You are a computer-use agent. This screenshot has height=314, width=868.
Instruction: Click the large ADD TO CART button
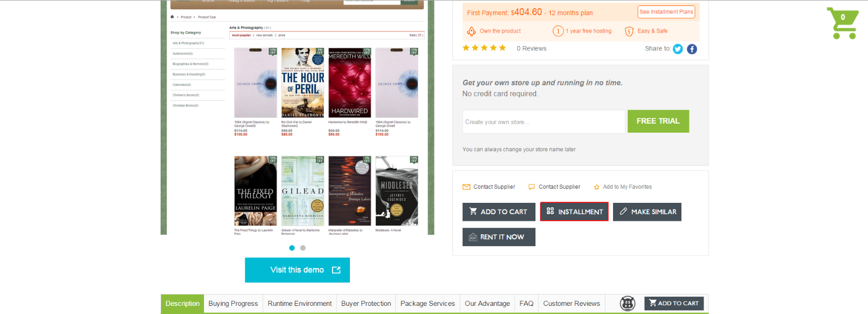pos(499,212)
